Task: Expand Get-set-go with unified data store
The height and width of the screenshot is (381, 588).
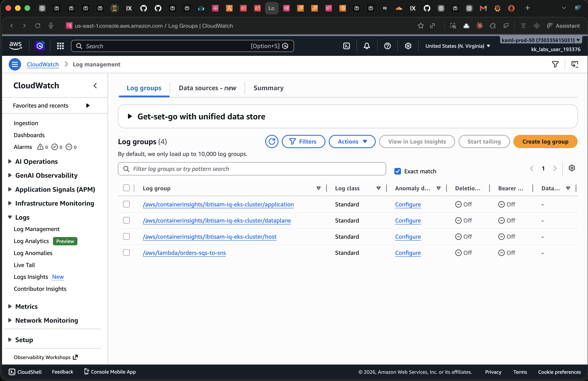Action: click(x=130, y=116)
